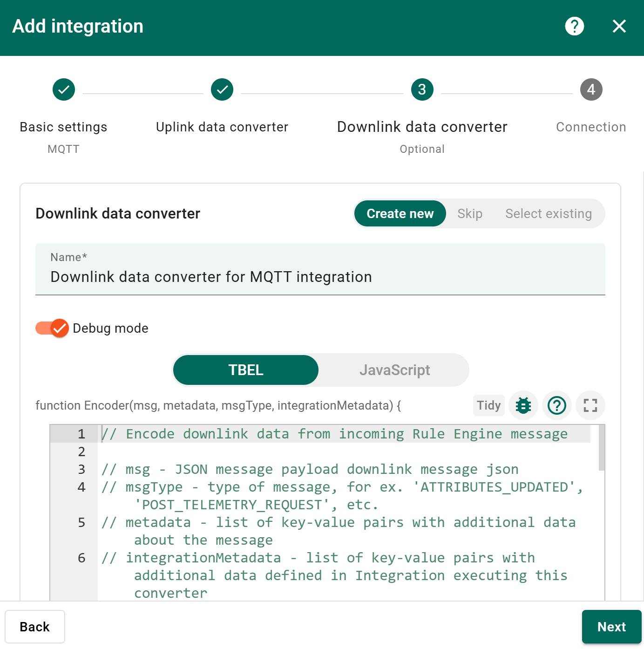Viewport: 644px width, 650px height.
Task: Jump to step 4 Connection
Action: [591, 89]
